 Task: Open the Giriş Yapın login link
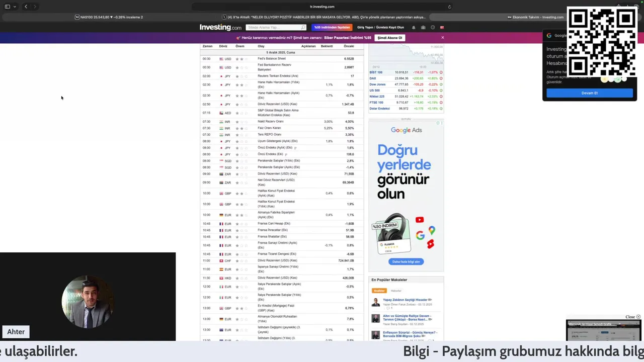click(365, 27)
